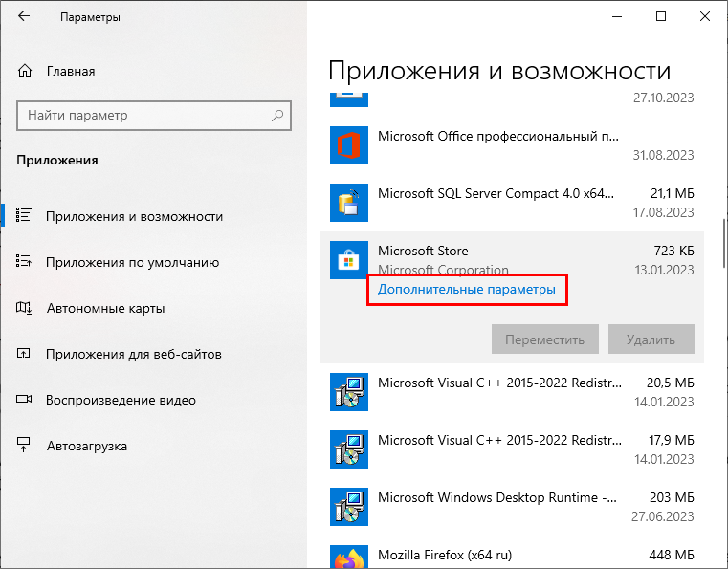Focus the Найти параметр search field
The image size is (728, 569).
pyautogui.click(x=154, y=116)
